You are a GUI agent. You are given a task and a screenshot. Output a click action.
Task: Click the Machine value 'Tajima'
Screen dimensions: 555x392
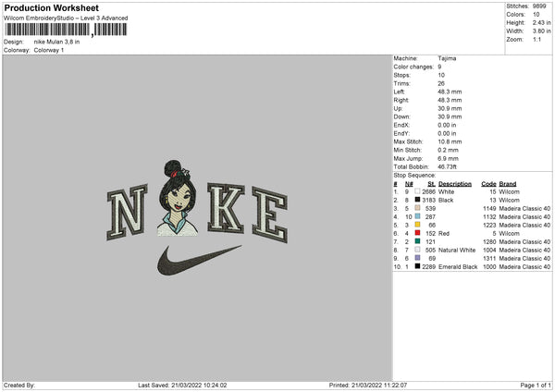447,58
